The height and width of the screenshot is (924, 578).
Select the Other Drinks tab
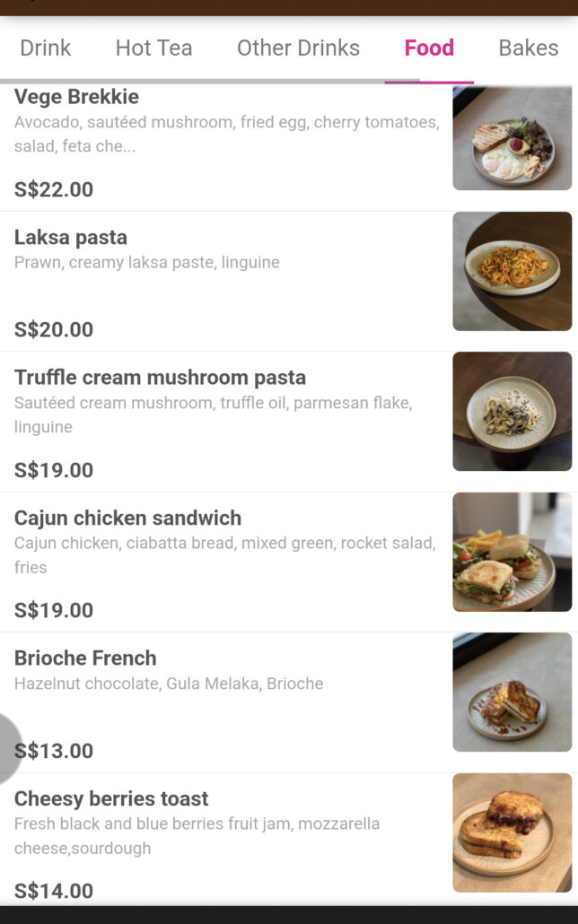tap(298, 48)
